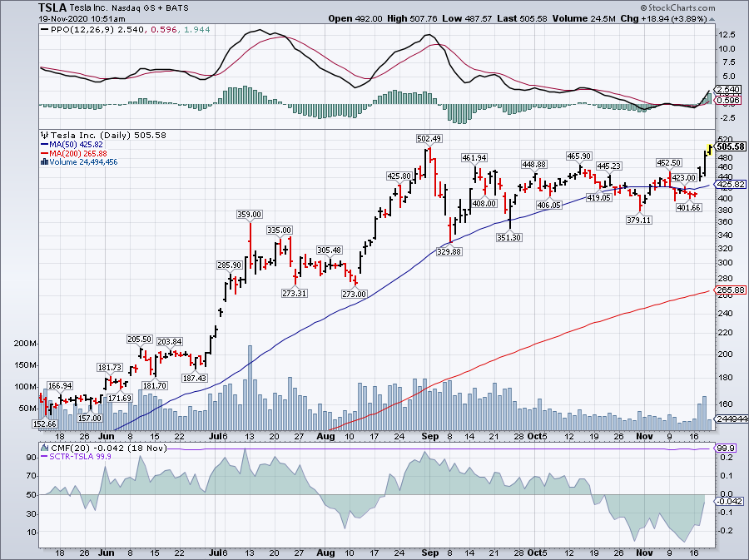Click the 379.11 low label
The height and width of the screenshot is (560, 749).
coord(639,220)
